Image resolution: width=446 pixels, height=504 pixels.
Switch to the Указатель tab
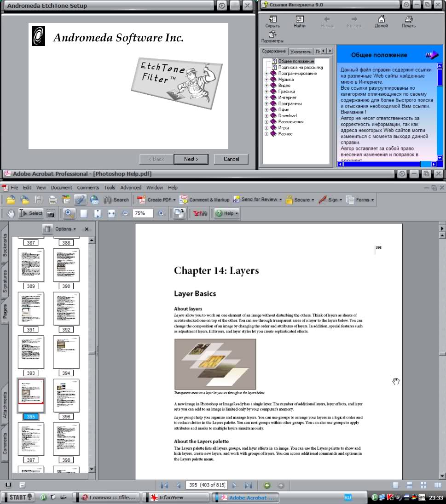click(x=301, y=52)
